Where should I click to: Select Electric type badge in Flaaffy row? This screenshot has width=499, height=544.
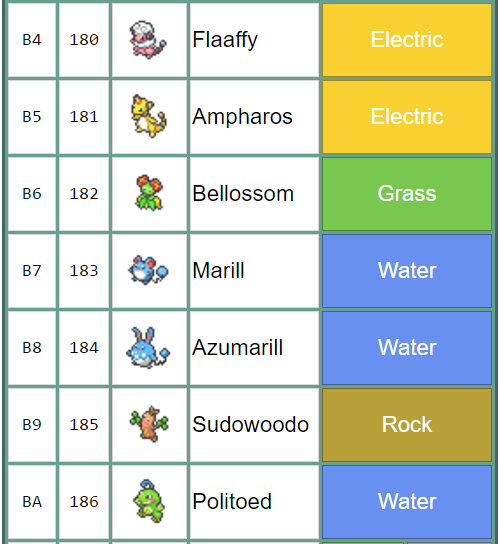[x=407, y=40]
